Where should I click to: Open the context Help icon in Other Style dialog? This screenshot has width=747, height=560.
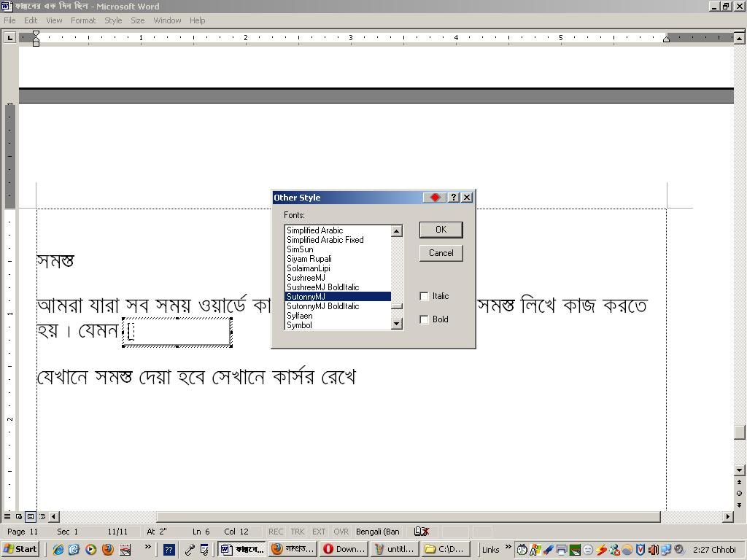tap(454, 198)
